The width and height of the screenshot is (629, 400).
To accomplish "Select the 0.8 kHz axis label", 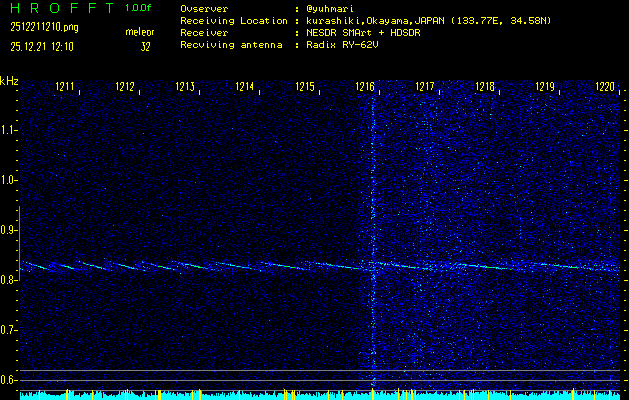I will [9, 280].
